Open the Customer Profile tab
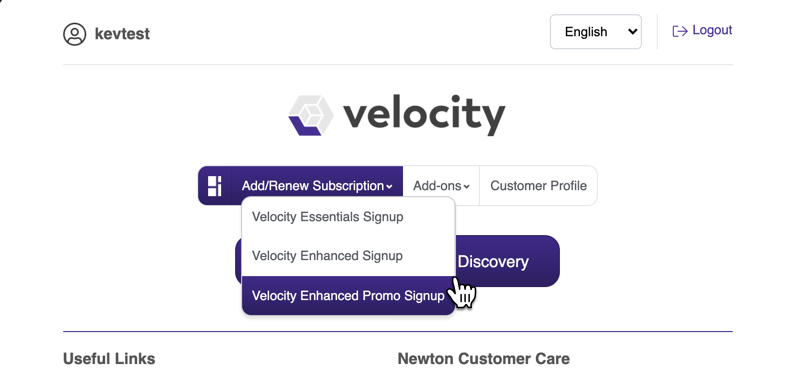 pos(539,186)
